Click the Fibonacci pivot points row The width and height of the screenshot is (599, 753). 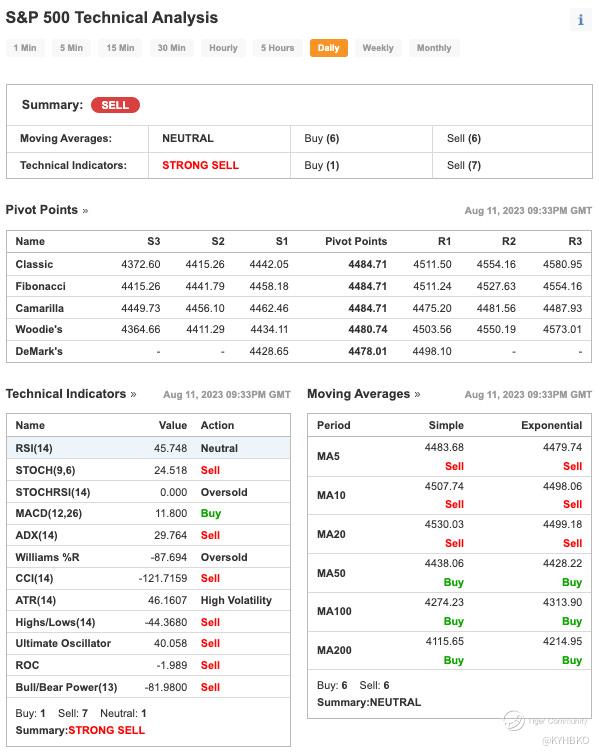[x=299, y=286]
